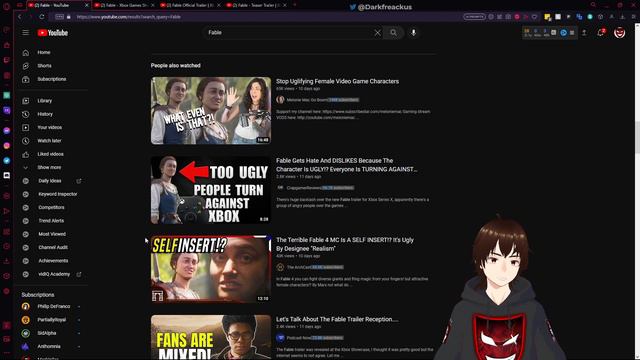The height and width of the screenshot is (360, 640).
Task: Open title 'The Terrible Fable 4 MC'
Action: coord(345,244)
